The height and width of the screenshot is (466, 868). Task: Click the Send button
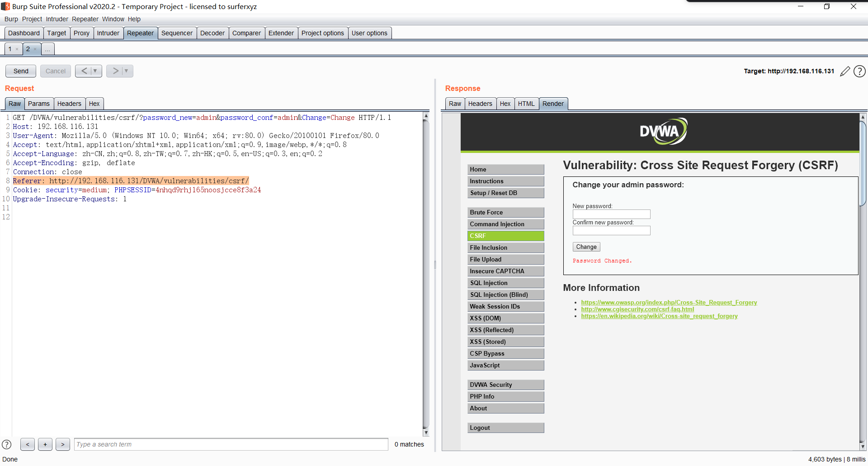click(x=21, y=71)
